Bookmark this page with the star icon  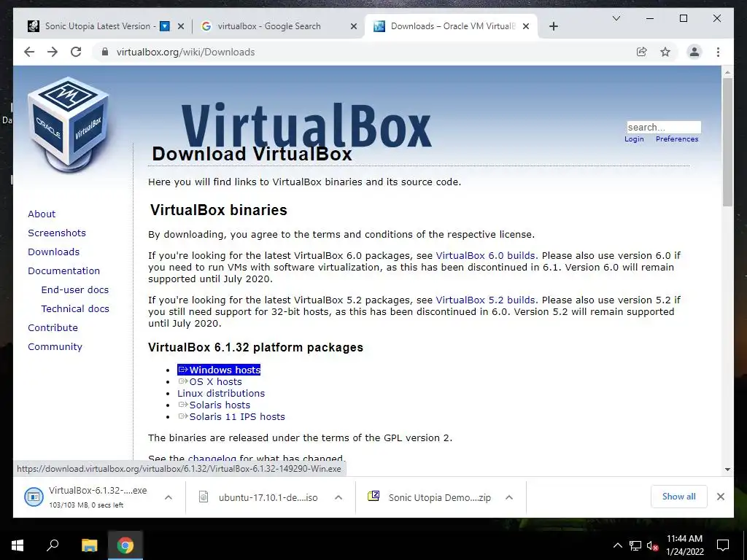tap(665, 52)
